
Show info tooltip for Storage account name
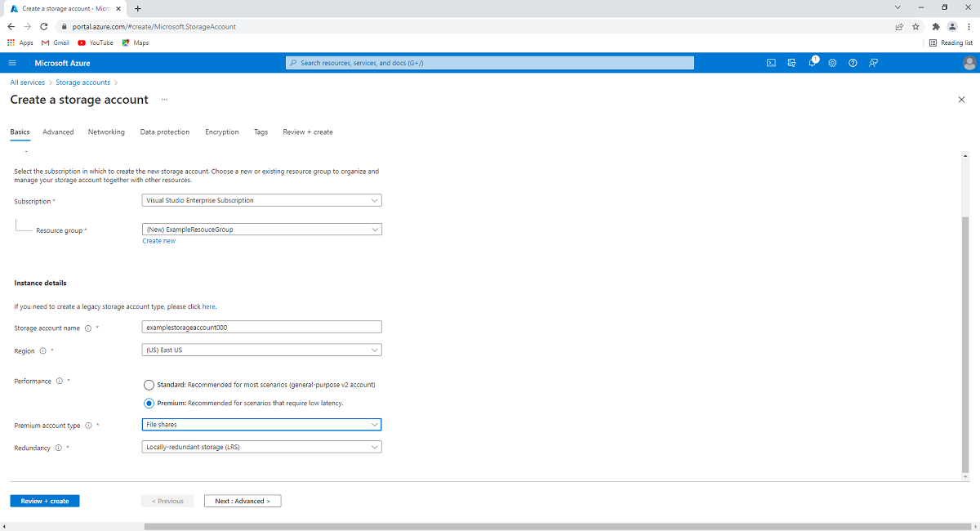coord(88,328)
